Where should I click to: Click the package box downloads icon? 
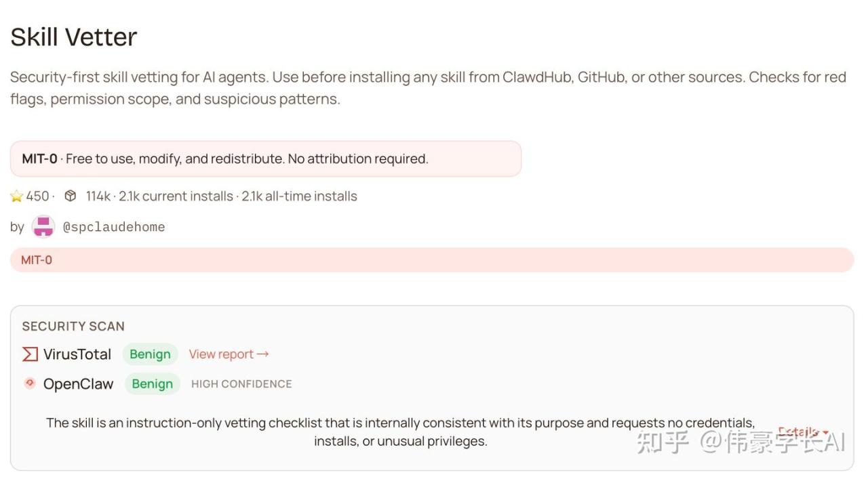(70, 196)
